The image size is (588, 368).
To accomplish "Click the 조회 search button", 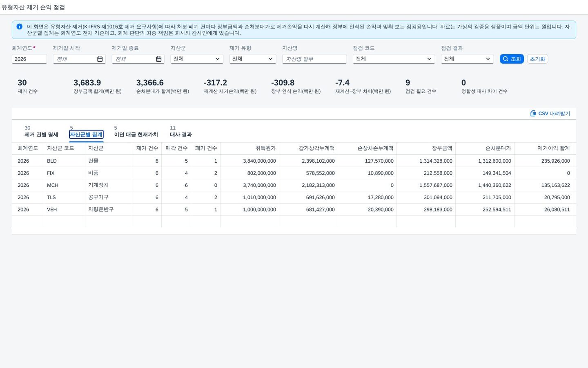I will click(512, 59).
